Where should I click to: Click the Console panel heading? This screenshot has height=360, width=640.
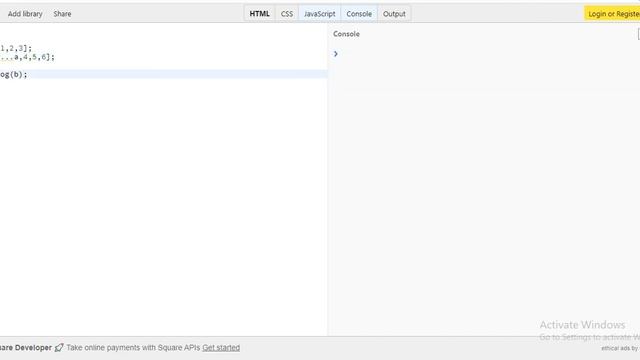(x=346, y=34)
